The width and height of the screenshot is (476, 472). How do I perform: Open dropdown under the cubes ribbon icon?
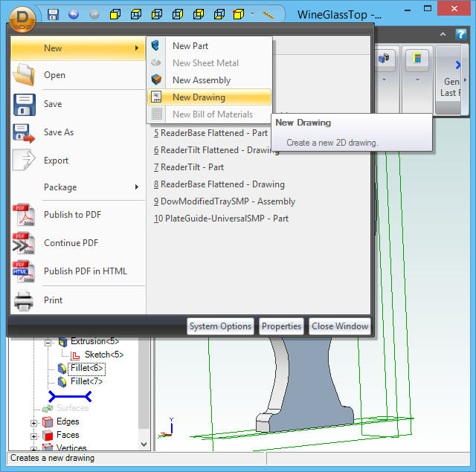coord(384,80)
